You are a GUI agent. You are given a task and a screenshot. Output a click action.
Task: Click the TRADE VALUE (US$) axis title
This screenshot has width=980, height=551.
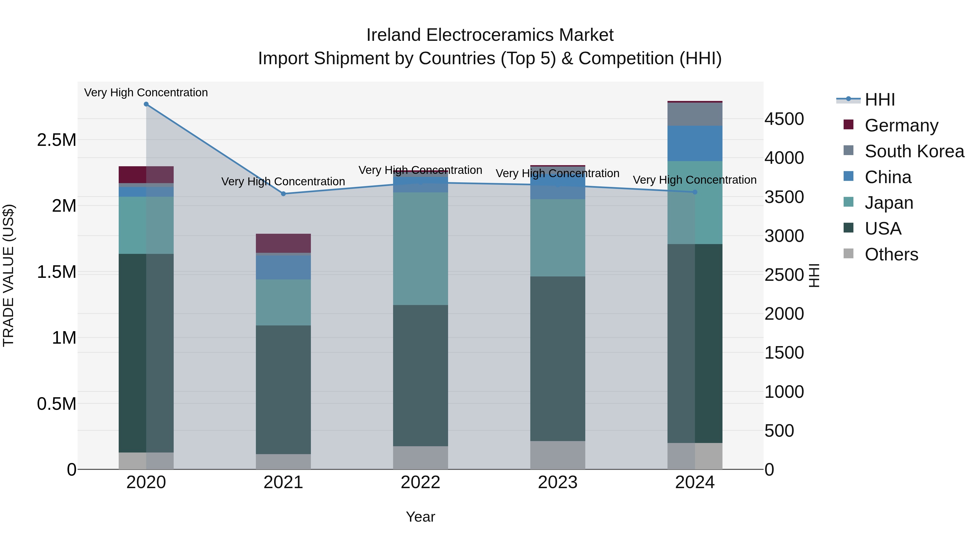click(x=8, y=276)
